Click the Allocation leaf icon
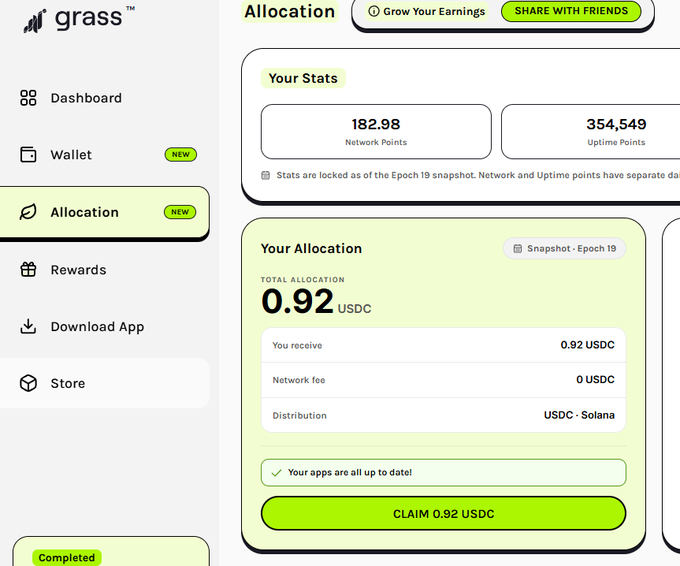The image size is (680, 566). tap(28, 212)
